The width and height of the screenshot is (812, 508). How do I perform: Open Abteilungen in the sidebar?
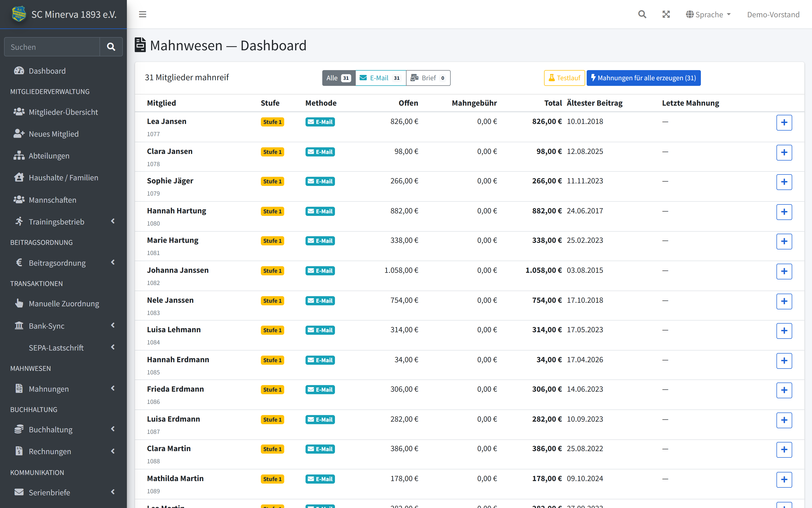click(x=63, y=155)
